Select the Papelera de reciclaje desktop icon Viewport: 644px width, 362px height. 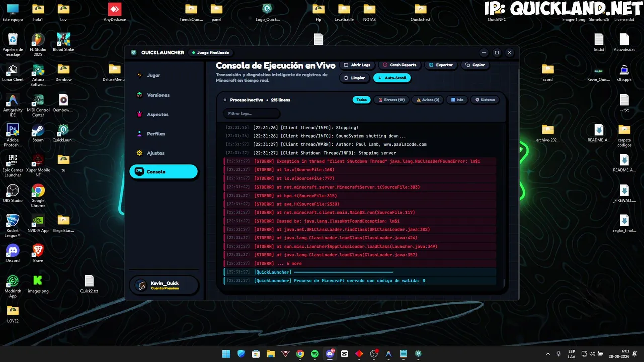13,44
